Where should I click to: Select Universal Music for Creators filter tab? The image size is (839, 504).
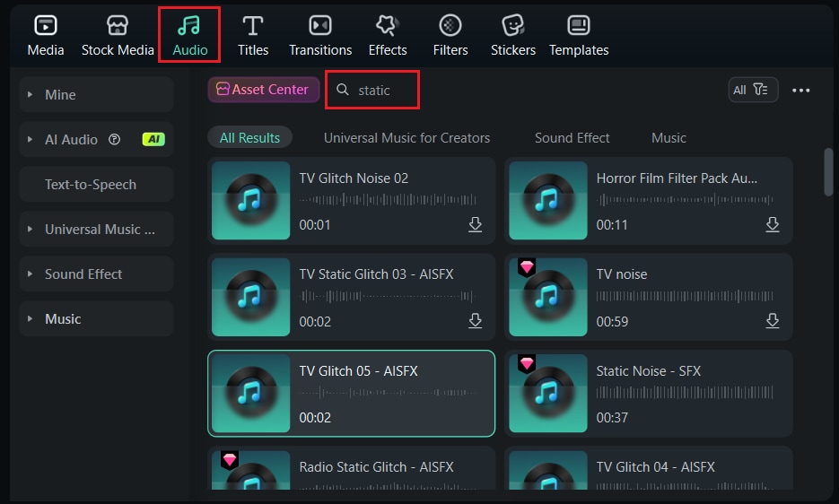(406, 138)
